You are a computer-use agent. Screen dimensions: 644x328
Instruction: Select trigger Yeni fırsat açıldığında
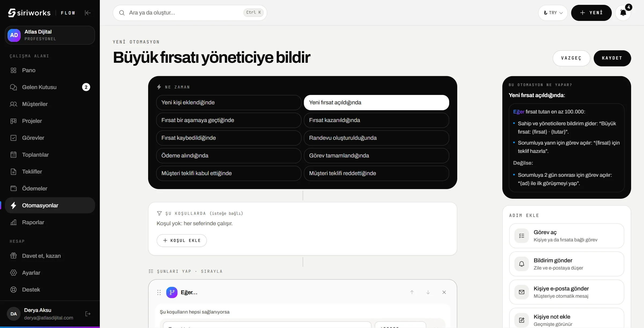(376, 102)
